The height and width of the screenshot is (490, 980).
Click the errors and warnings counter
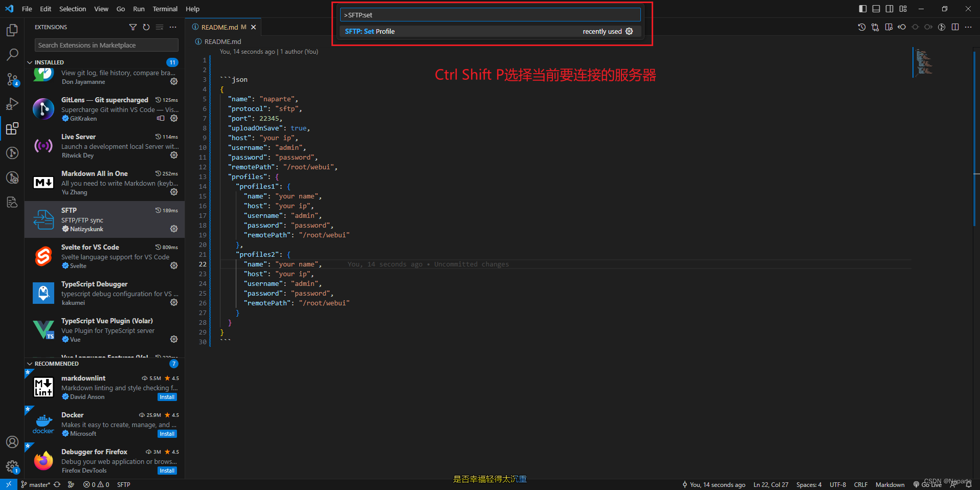coord(96,484)
